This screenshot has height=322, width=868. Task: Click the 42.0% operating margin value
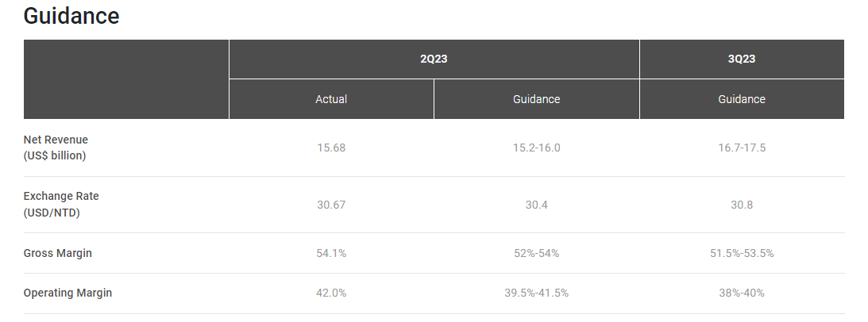coord(331,293)
